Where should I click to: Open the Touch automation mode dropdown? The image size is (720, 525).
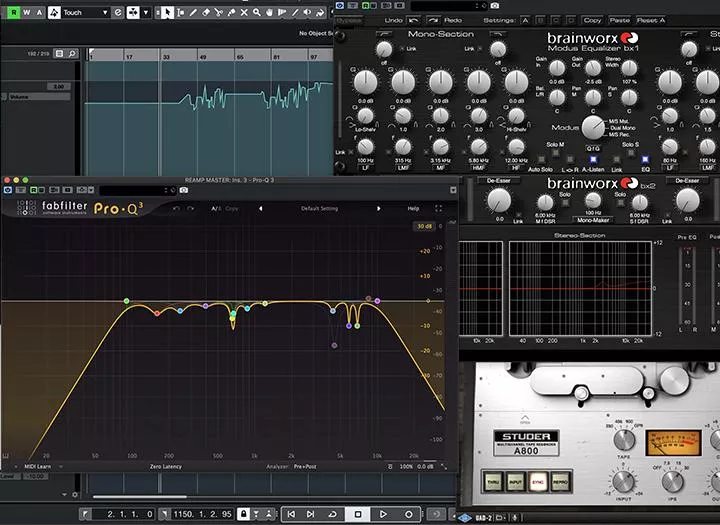(85, 12)
